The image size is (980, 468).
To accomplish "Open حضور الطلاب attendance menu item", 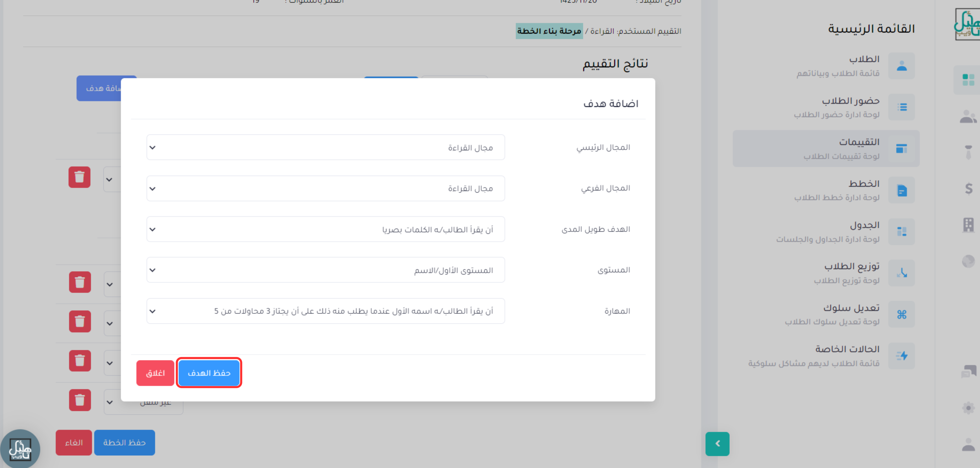I will click(x=826, y=107).
